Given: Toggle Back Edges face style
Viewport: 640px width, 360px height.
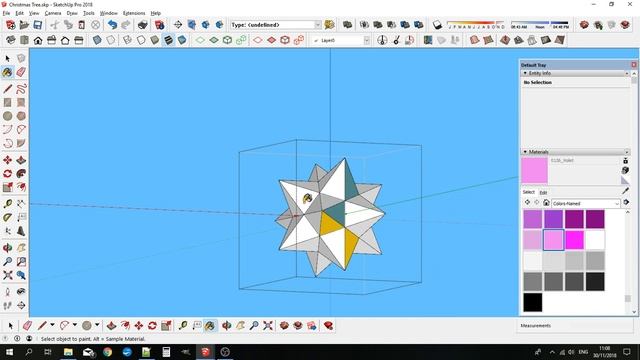Looking at the screenshot, I should click(111, 40).
